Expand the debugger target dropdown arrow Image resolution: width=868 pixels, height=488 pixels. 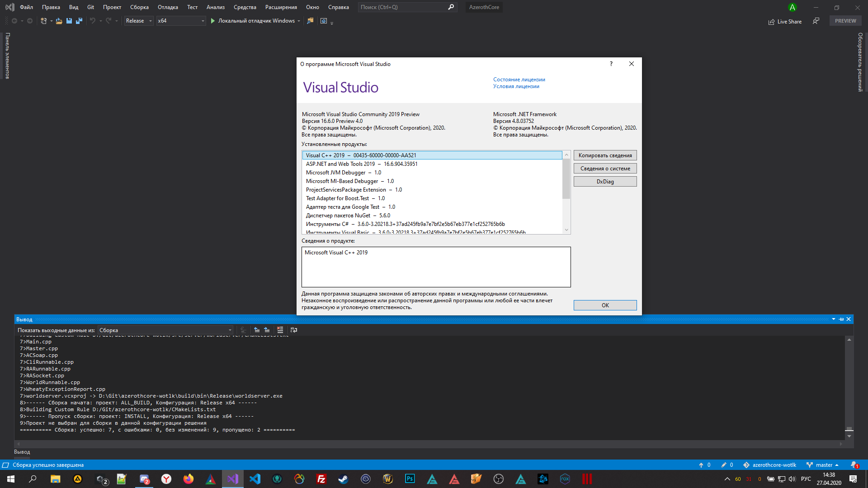tap(299, 21)
